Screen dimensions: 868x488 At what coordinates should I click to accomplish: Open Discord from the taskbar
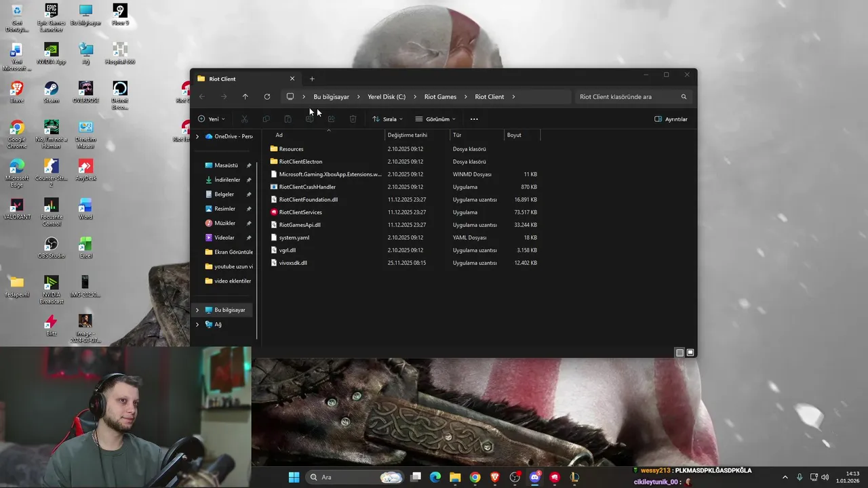point(535,477)
